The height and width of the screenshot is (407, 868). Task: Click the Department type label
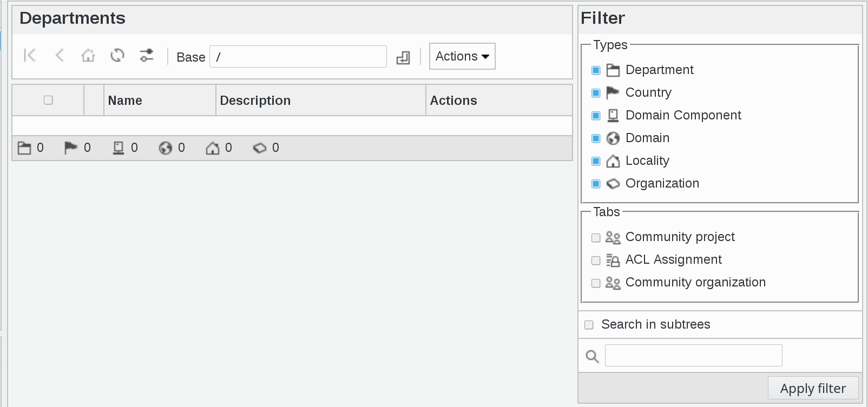(660, 70)
